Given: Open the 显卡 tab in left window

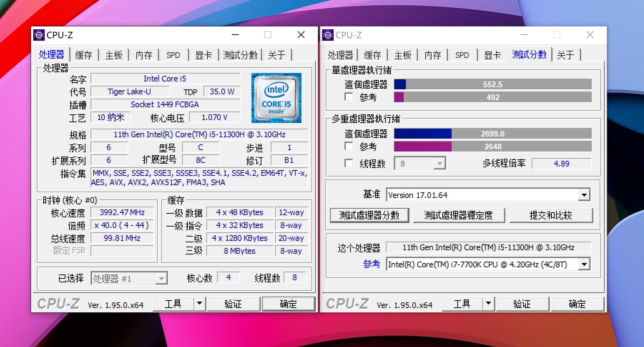Looking at the screenshot, I should (203, 55).
